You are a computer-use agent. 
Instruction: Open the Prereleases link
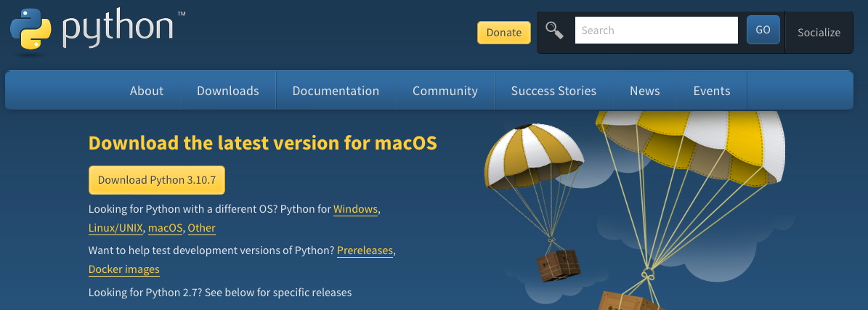[365, 250]
